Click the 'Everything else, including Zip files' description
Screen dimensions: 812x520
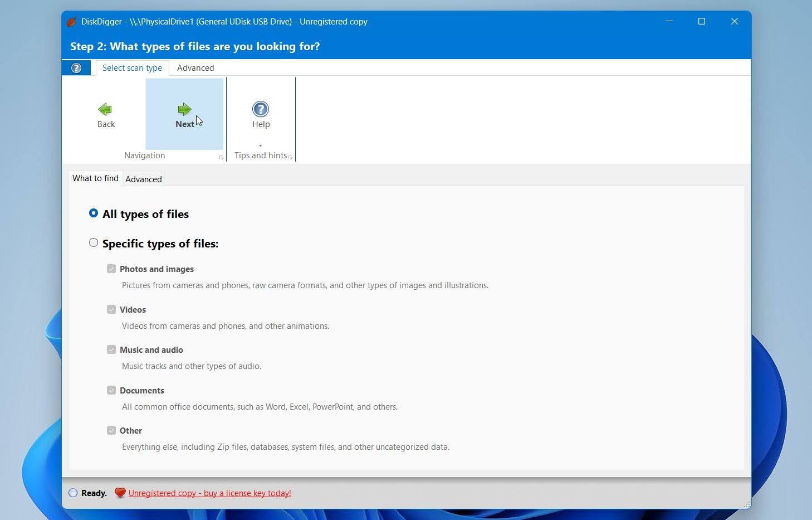[286, 447]
